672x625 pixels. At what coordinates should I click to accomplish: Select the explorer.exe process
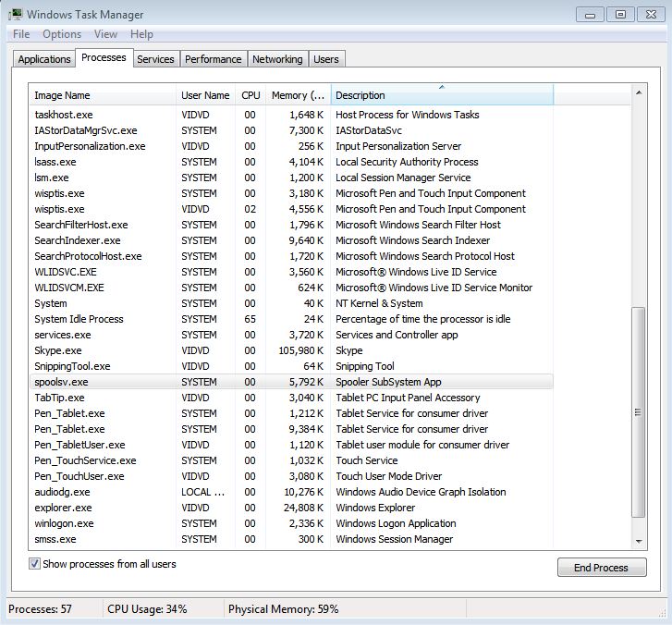(x=63, y=508)
